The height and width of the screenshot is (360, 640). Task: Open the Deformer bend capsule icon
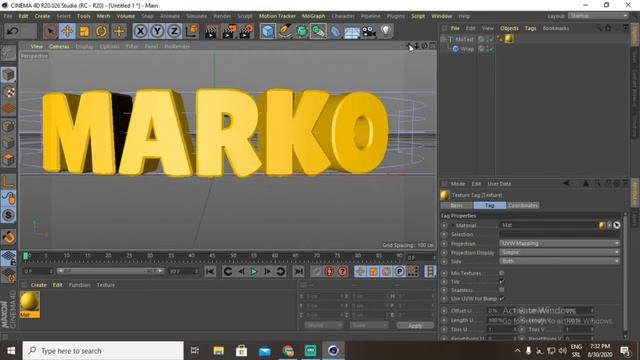336,31
